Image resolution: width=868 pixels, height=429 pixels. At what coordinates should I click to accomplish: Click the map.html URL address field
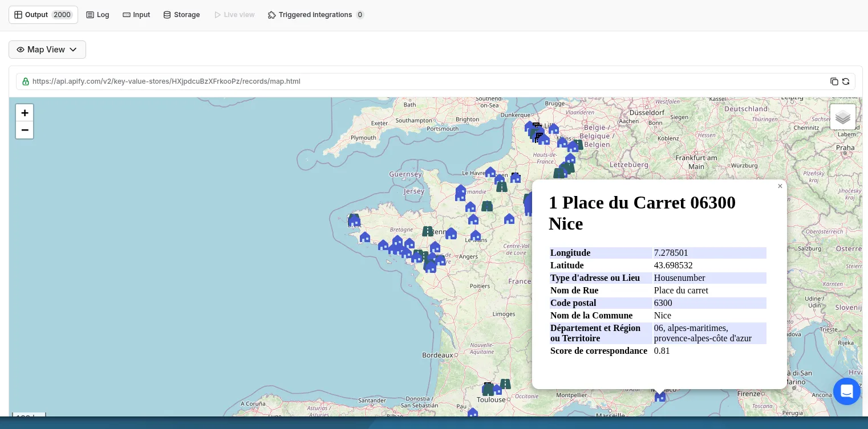(167, 81)
